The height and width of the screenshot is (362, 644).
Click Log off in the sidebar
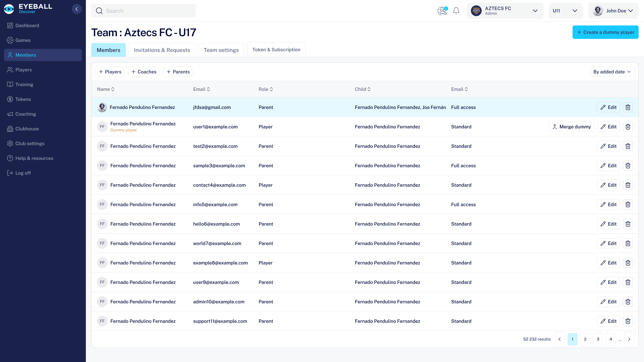coord(43,173)
